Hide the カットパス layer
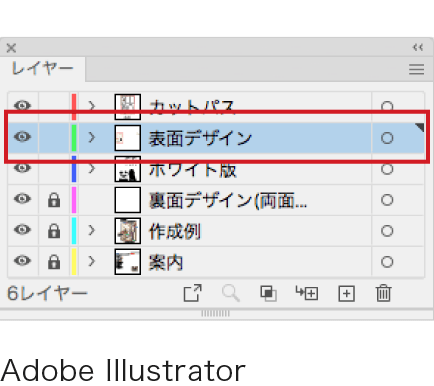The height and width of the screenshot is (386, 434). 22,106
